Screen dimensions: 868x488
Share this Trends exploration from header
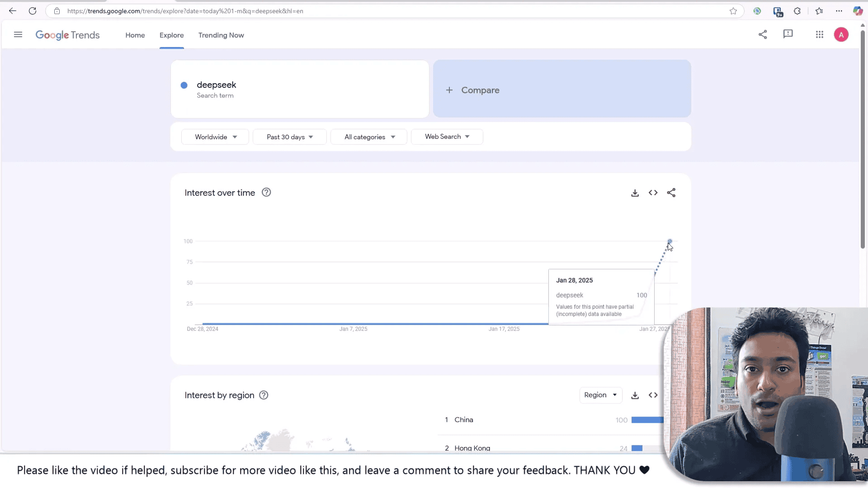763,34
